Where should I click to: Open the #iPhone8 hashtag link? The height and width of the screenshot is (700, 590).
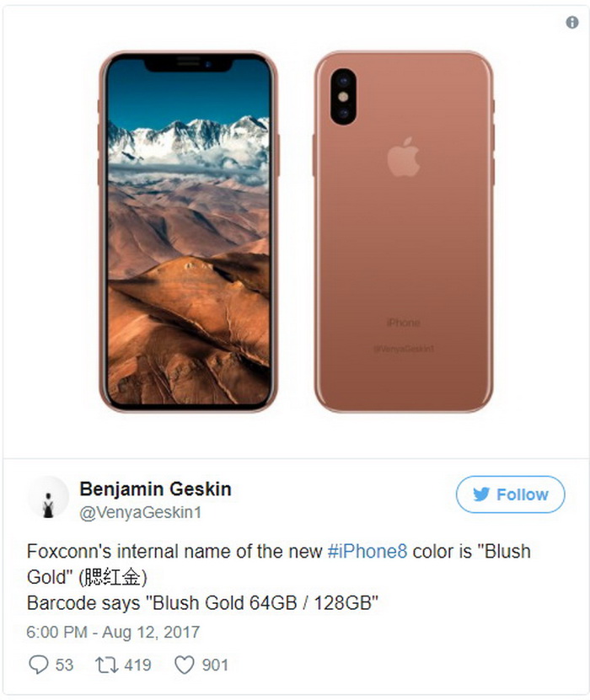(367, 552)
